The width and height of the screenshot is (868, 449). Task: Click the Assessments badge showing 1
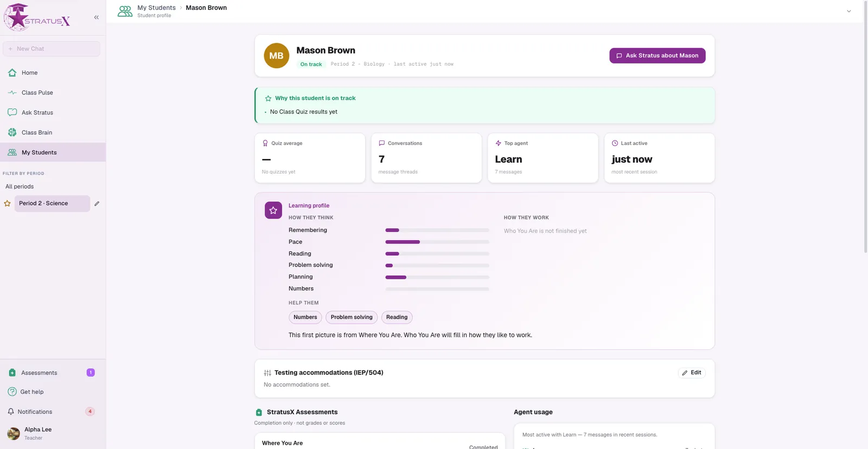[x=91, y=373]
